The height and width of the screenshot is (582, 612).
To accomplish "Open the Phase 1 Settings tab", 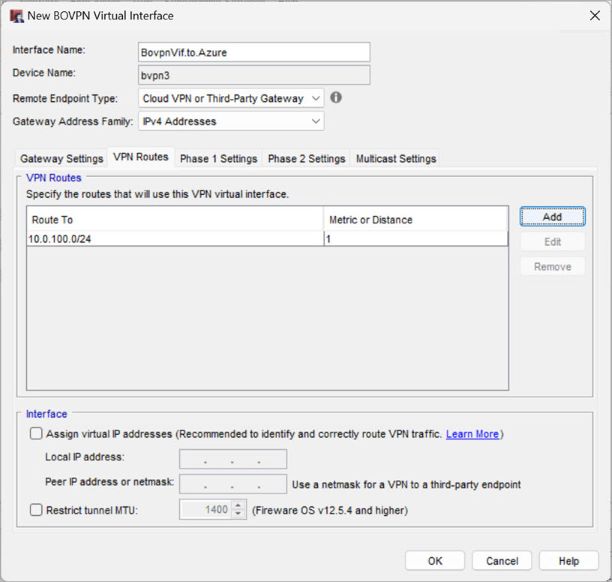I will tap(219, 159).
